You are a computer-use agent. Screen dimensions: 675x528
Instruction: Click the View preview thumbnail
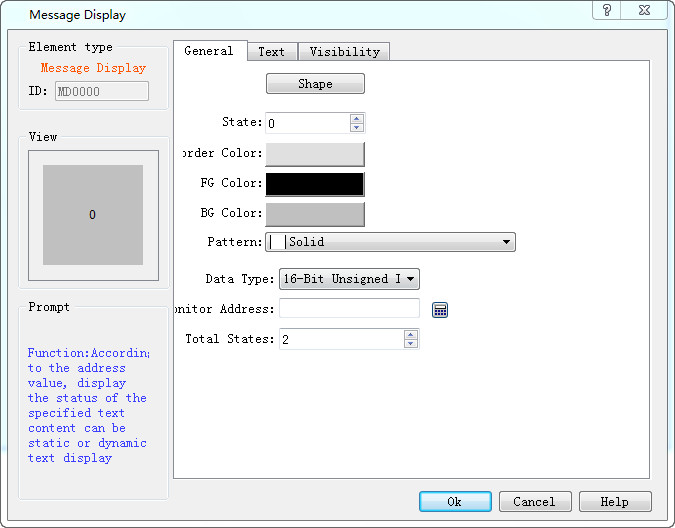coord(93,215)
